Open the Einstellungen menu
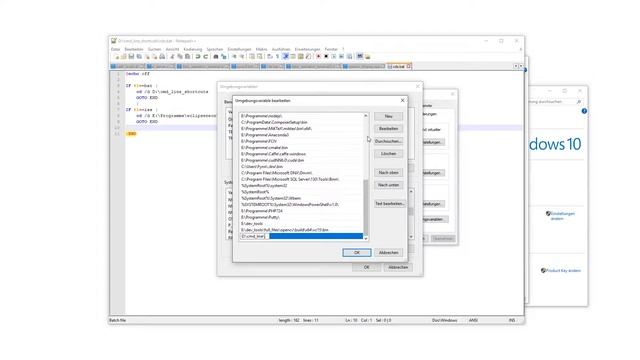This screenshot has width=640, height=360. tap(240, 49)
